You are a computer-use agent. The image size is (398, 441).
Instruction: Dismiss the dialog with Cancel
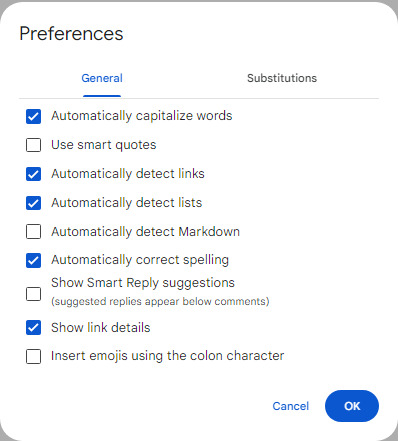[291, 406]
